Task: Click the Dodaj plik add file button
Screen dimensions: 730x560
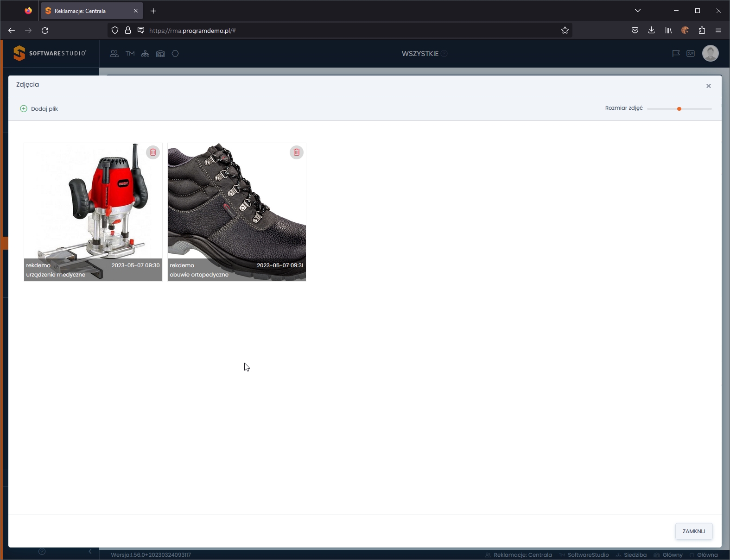Action: (x=39, y=109)
